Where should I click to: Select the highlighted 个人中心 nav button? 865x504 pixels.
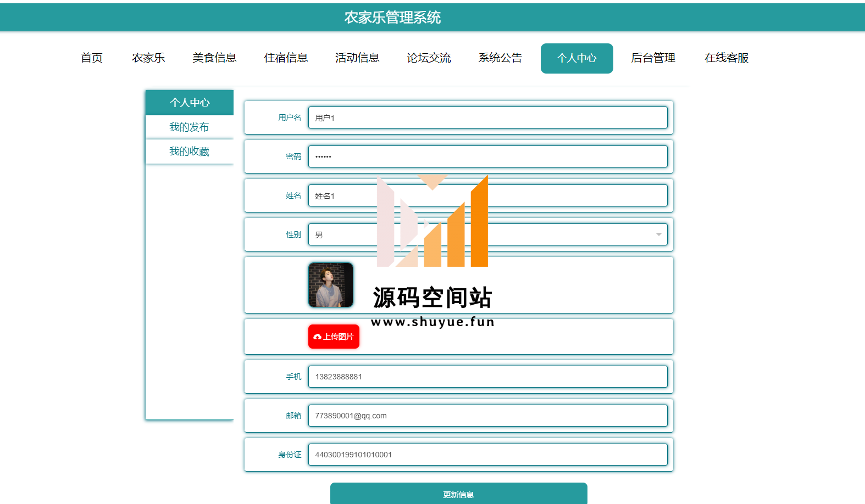(577, 58)
